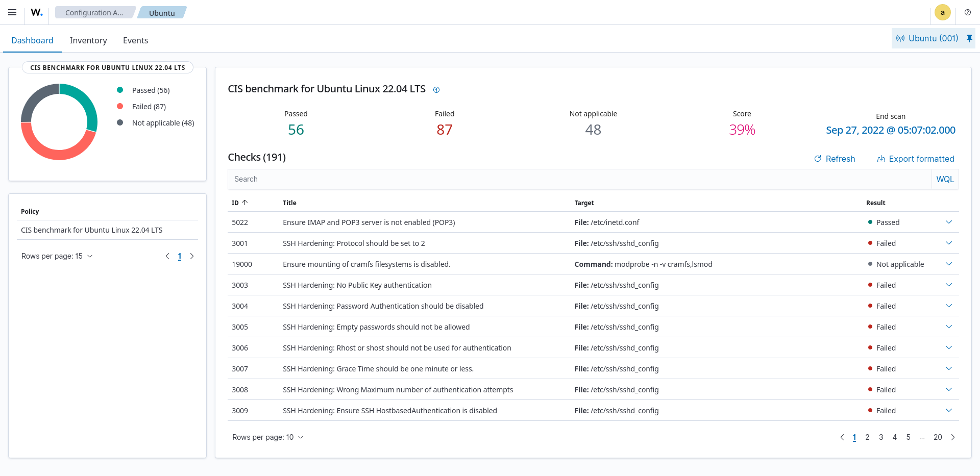This screenshot has width=980, height=476.
Task: Click the info icon next to CIS benchmark title
Action: click(436, 90)
